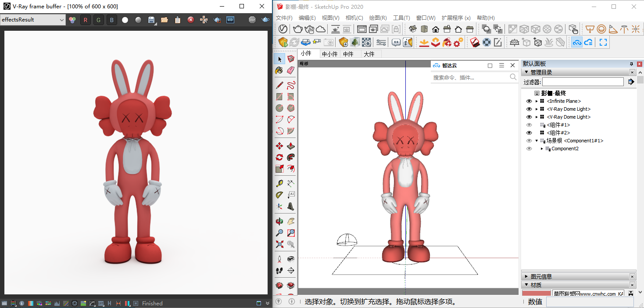Click the Stop render icon
644x308 pixels.
pos(252,20)
